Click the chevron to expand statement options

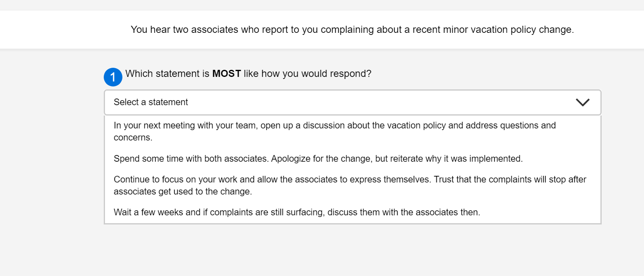pos(583,102)
